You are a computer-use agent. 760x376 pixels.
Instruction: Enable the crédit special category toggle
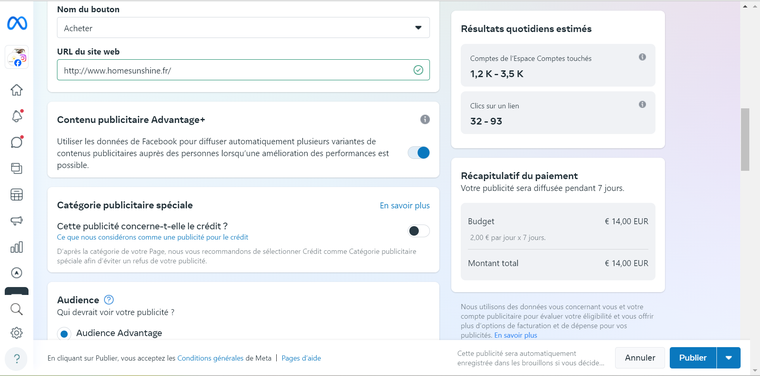(419, 231)
